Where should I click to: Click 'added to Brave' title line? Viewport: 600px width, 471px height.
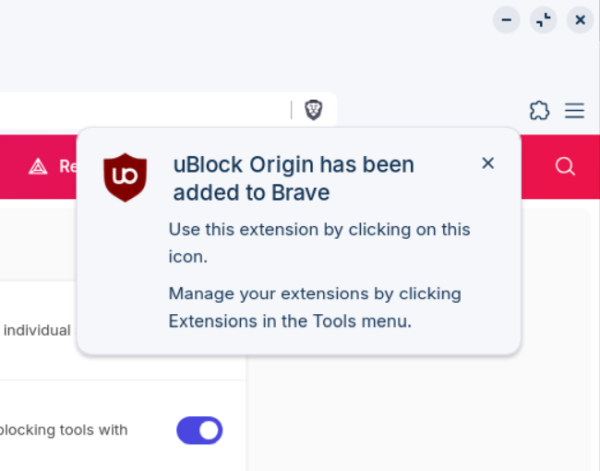[x=251, y=192]
